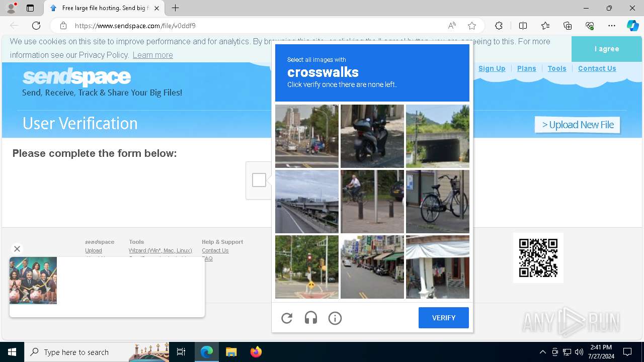Open the advertisement image thumbnail

33,281
